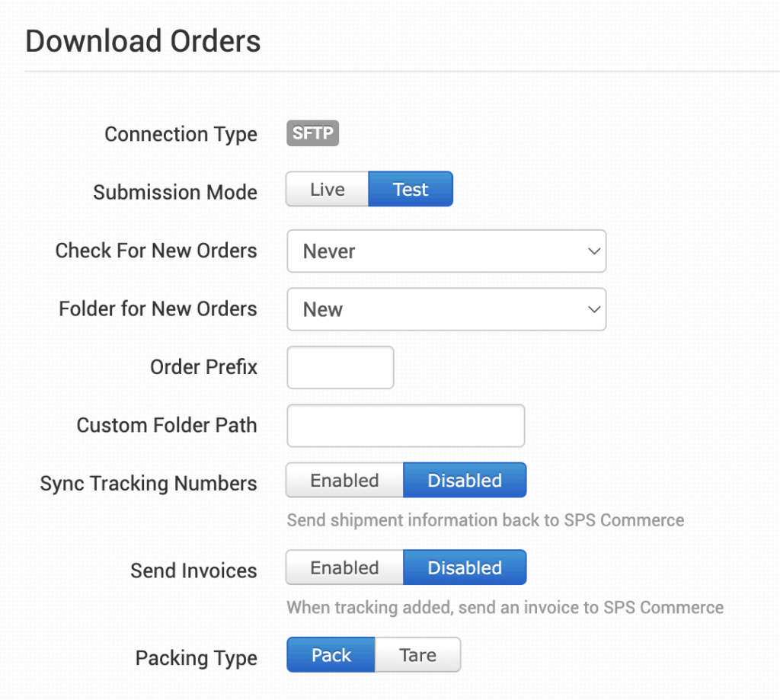Click the Check For New Orders label
The width and height of the screenshot is (780, 700).
click(156, 251)
